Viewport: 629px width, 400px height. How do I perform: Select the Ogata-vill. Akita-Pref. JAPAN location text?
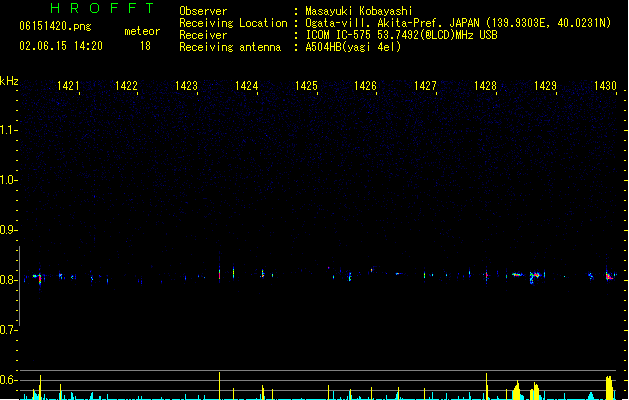(x=458, y=23)
